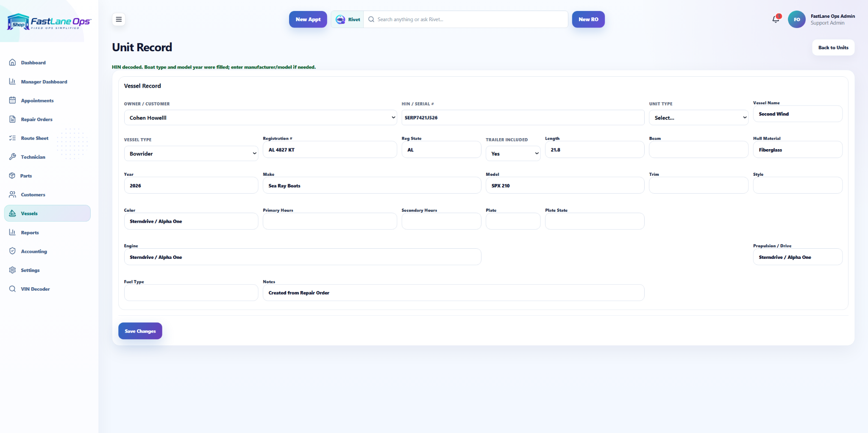Image resolution: width=868 pixels, height=433 pixels.
Task: Click the Customers people icon
Action: (x=12, y=194)
